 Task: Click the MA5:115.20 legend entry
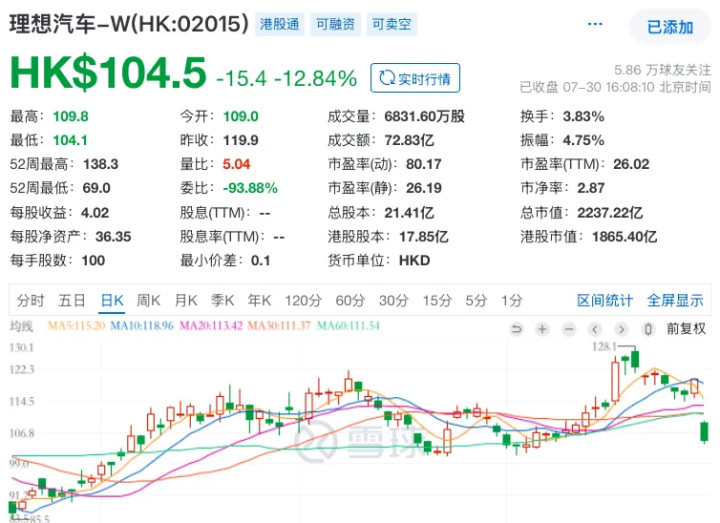(76, 326)
